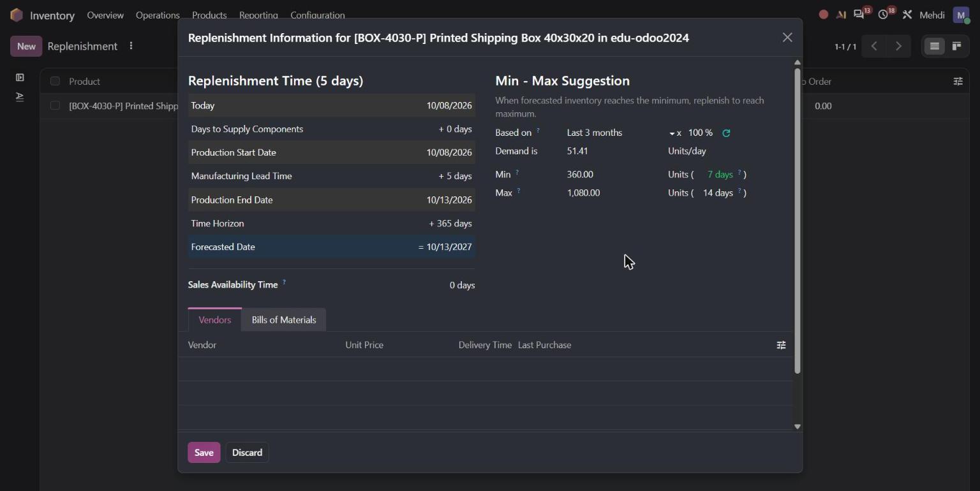This screenshot has width=980, height=491.
Task: Open the Products menu
Action: [209, 15]
